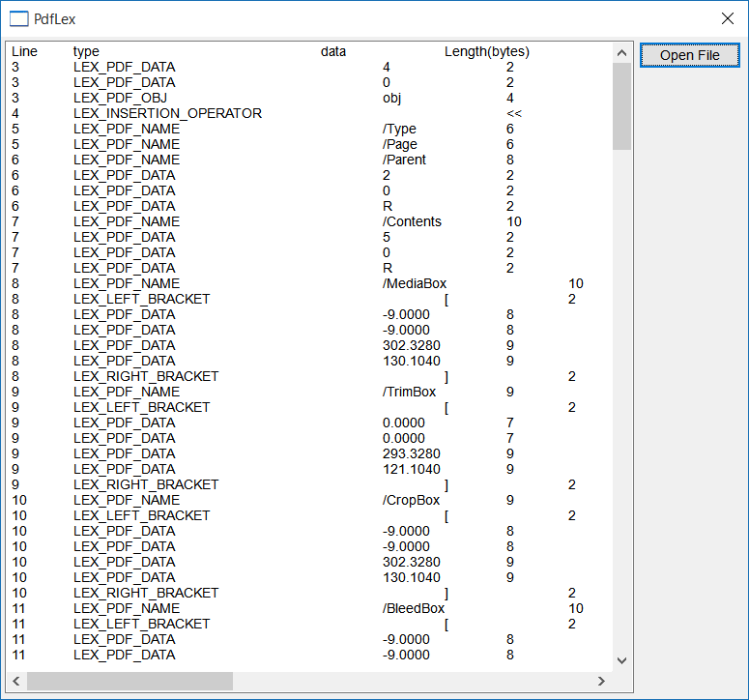
Task: Click the "data" column header
Action: click(332, 51)
